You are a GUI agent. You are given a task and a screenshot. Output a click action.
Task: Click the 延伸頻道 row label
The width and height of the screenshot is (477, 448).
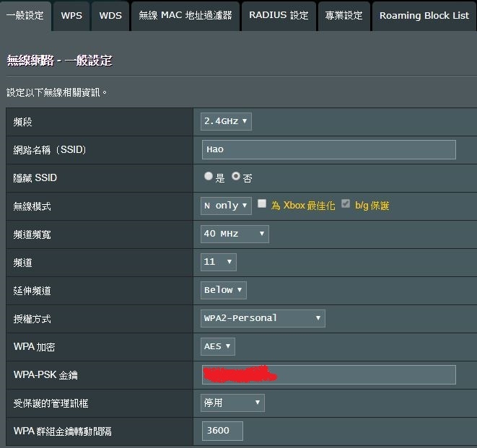tap(32, 291)
